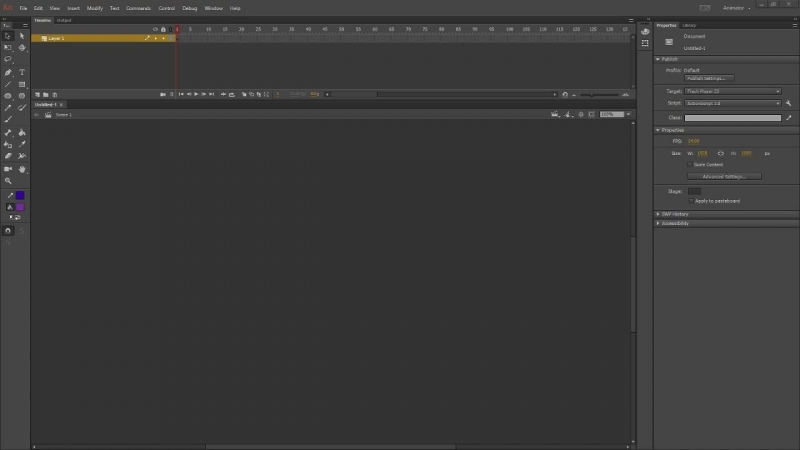Select the Eraser tool
The width and height of the screenshot is (800, 450).
coord(8,156)
